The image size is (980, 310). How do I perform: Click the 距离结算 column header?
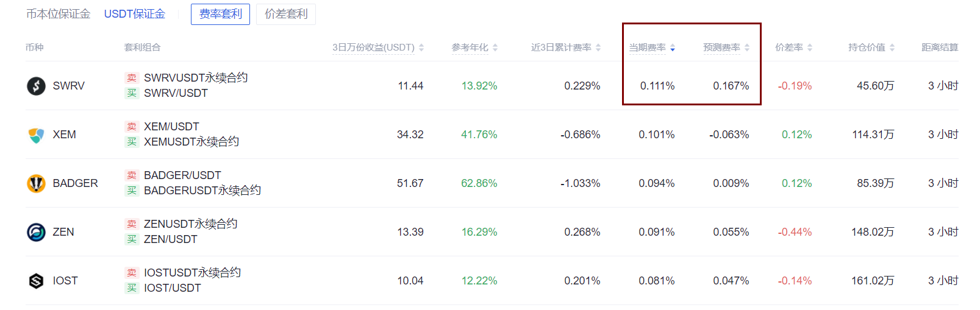coord(940,48)
